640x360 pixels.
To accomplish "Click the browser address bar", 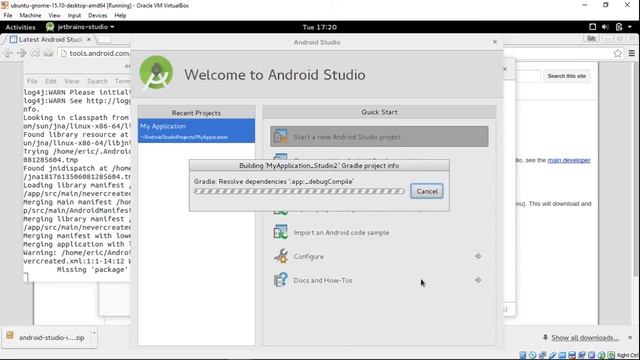I will (x=95, y=53).
